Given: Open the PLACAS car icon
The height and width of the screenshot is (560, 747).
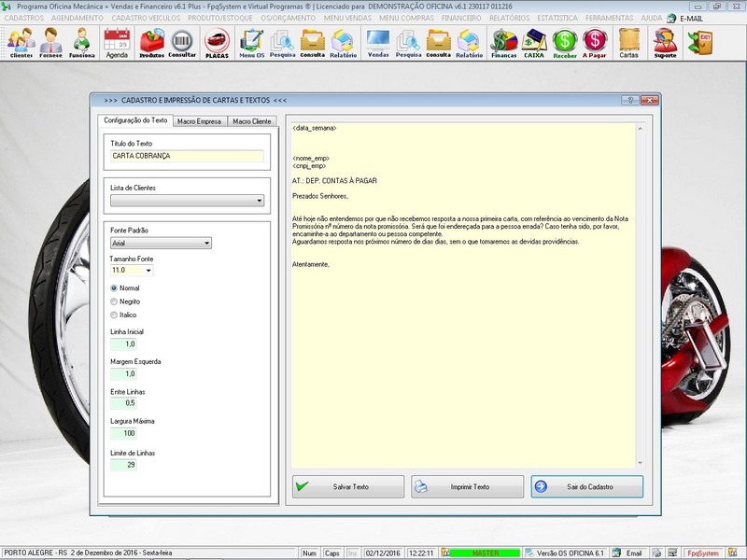Looking at the screenshot, I should pyautogui.click(x=217, y=43).
